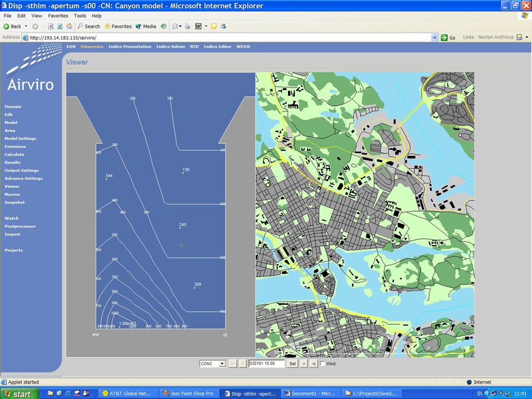Open the Advance Settings sidebar link

pyautogui.click(x=23, y=178)
